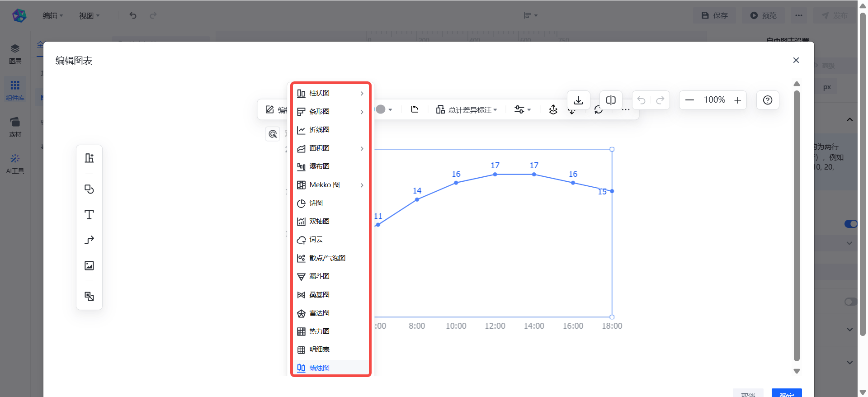The width and height of the screenshot is (868, 397).
Task: Select the text tool icon
Action: 89,214
